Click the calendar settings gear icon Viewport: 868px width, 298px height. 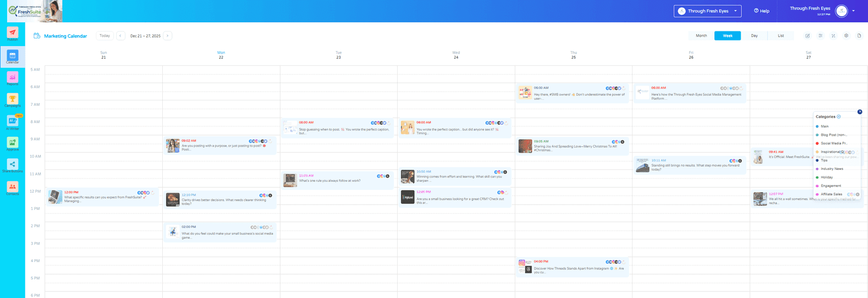coord(846,36)
